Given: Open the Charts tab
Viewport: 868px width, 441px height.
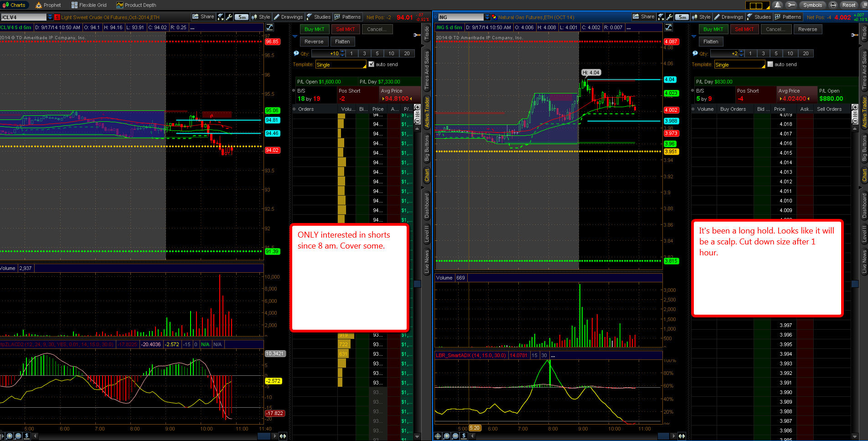Looking at the screenshot, I should point(14,5).
